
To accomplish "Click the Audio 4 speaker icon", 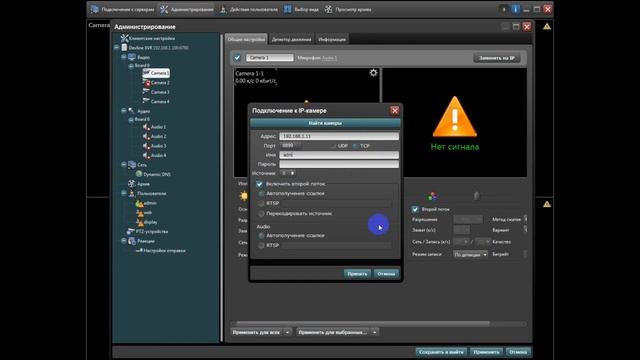I will tap(146, 156).
